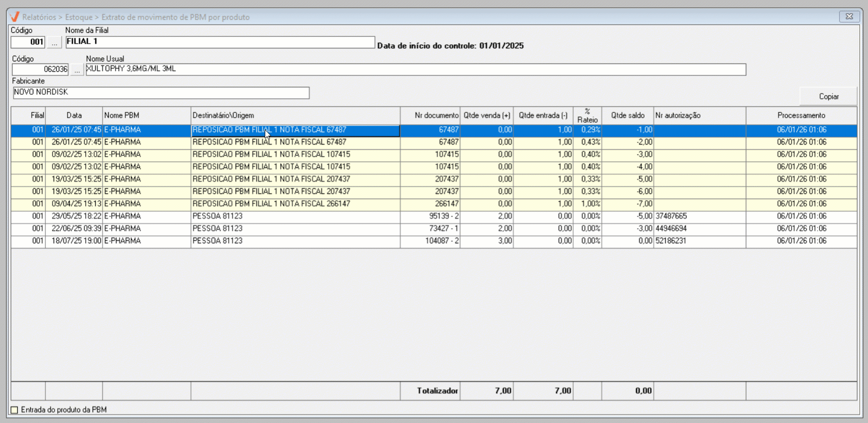Open product lookup button next to code 062036
The width and height of the screenshot is (868, 423).
tap(77, 70)
